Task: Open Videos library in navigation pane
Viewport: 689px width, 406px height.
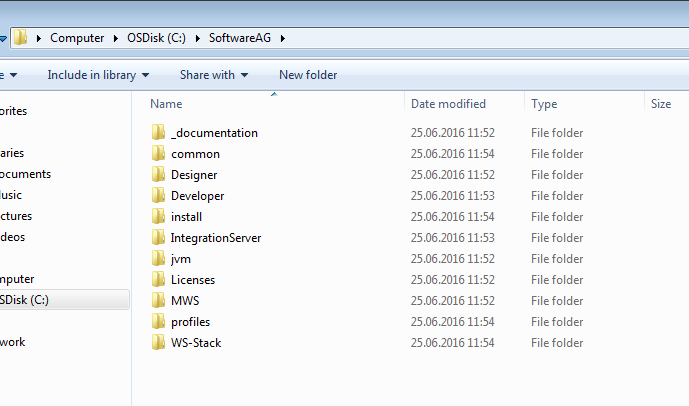Action: click(x=13, y=237)
